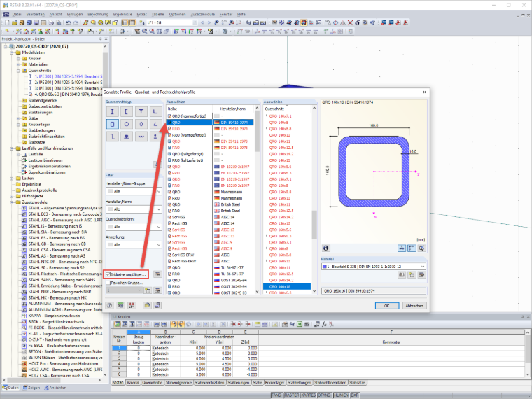Toggle dimension display in section preview
532x399 pixels.
402,248
